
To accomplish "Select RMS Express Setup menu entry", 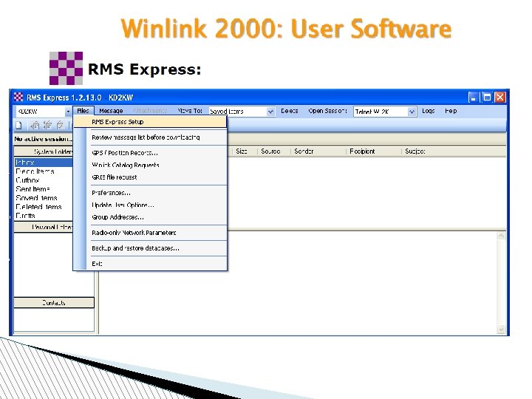I will click(x=150, y=122).
